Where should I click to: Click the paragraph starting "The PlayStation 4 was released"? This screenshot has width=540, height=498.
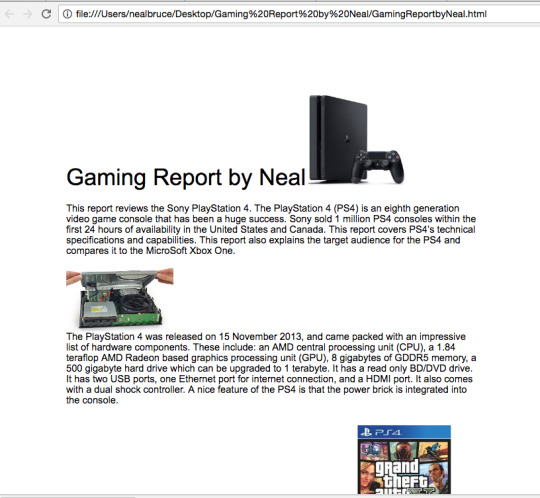pyautogui.click(x=271, y=368)
